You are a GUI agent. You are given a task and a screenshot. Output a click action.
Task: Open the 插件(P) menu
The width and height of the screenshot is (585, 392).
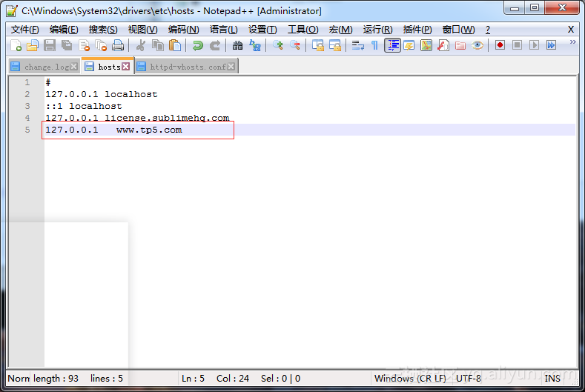(417, 30)
